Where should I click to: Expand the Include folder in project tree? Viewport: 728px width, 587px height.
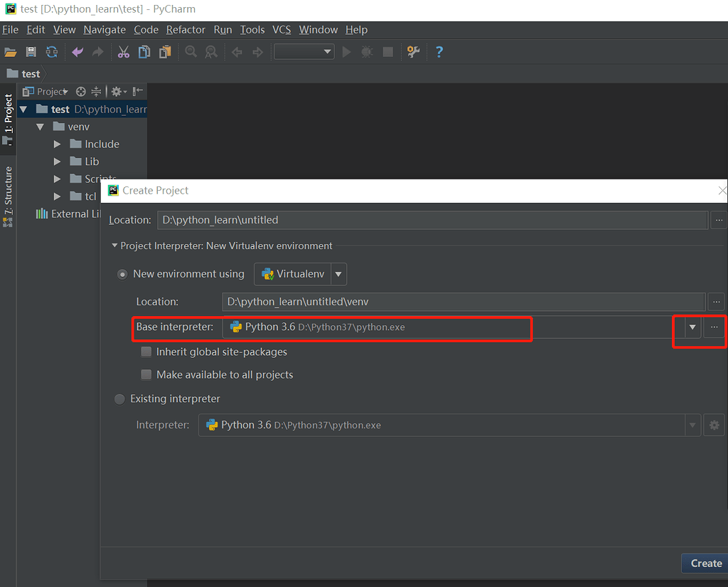58,144
